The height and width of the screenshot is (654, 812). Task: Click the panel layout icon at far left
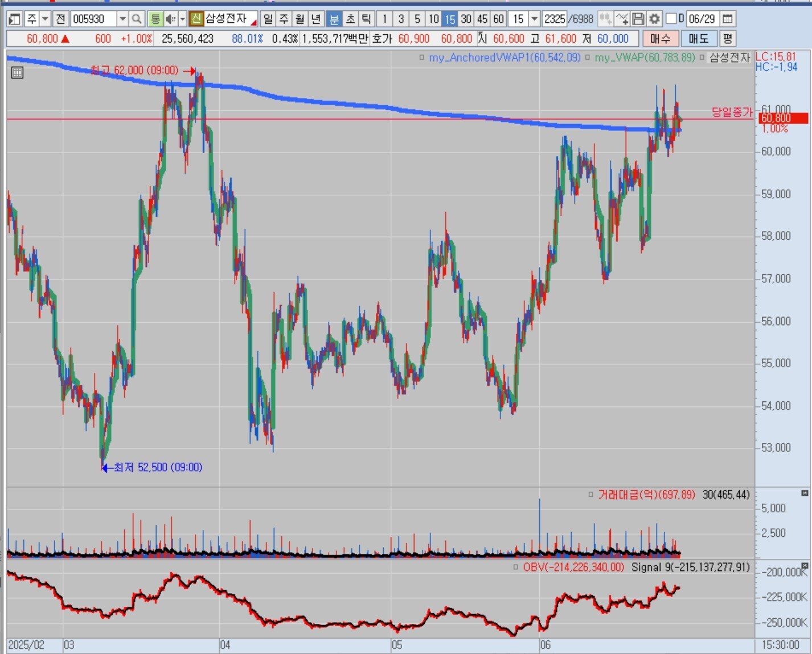15,19
